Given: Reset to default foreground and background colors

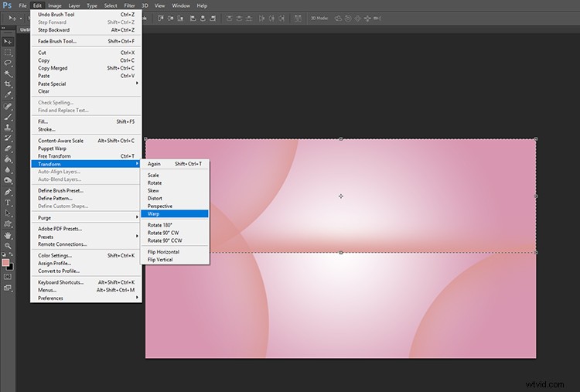Looking at the screenshot, I should click(x=3, y=254).
